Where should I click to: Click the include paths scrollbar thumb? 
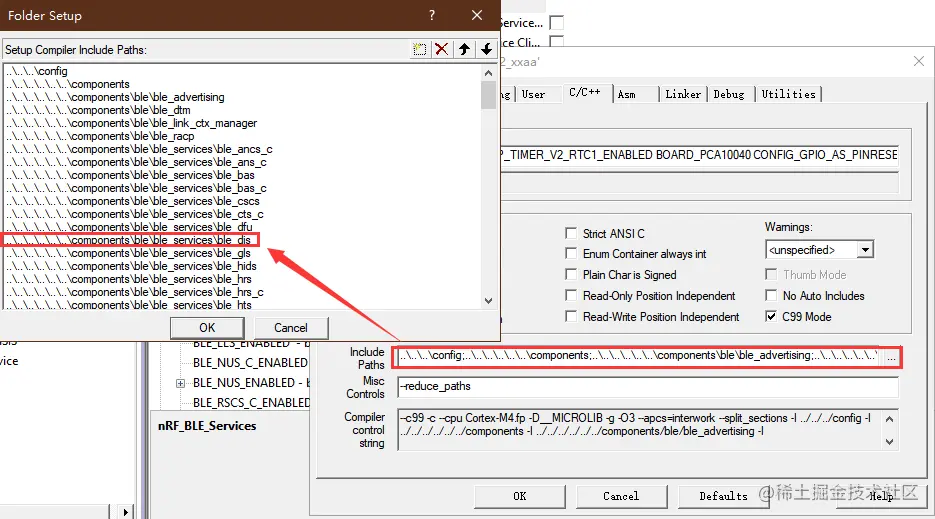[x=488, y=95]
